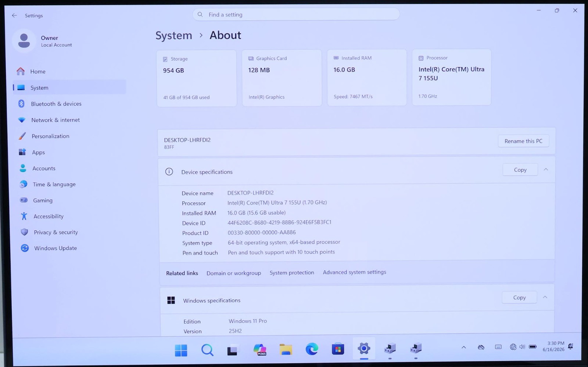Click Rename this PC button
The image size is (588, 367).
click(x=523, y=141)
